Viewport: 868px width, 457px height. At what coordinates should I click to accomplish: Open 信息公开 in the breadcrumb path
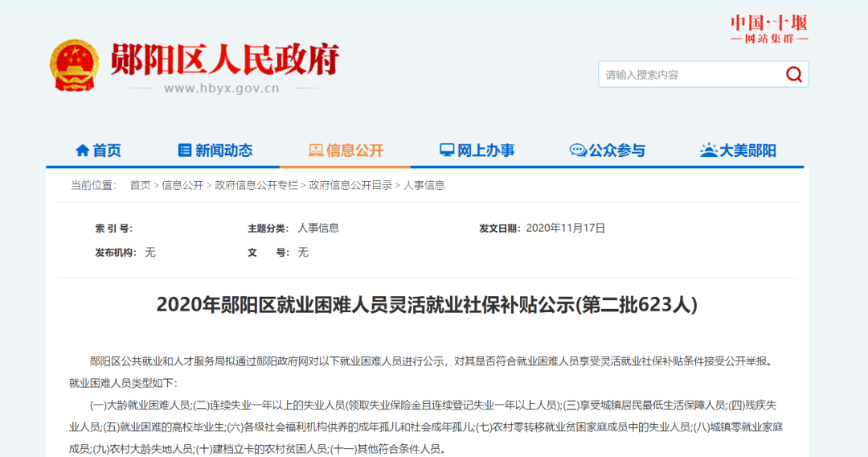click(x=182, y=185)
